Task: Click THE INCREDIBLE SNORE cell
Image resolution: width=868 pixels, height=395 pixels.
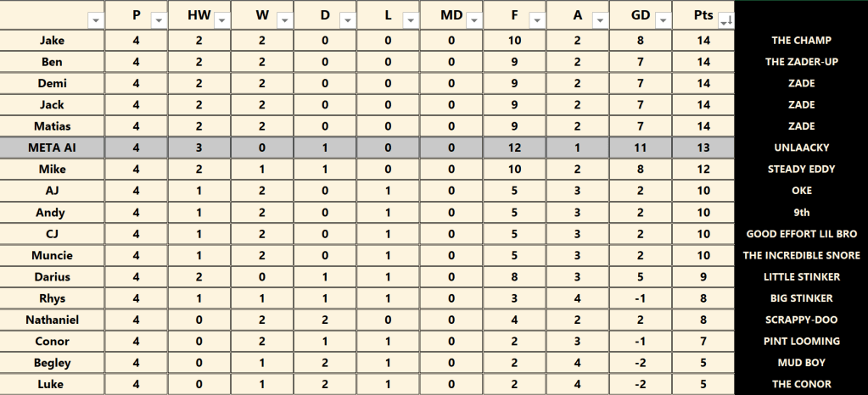Action: [801, 255]
